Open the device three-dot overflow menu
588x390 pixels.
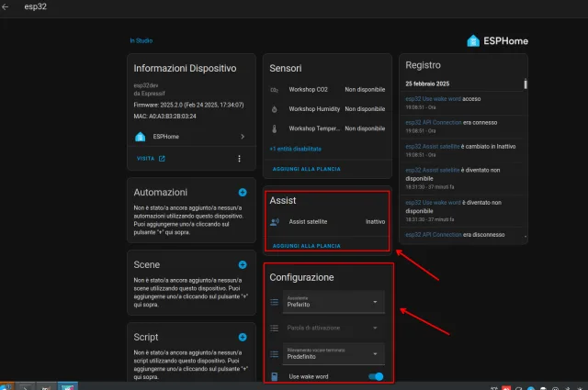(x=239, y=159)
